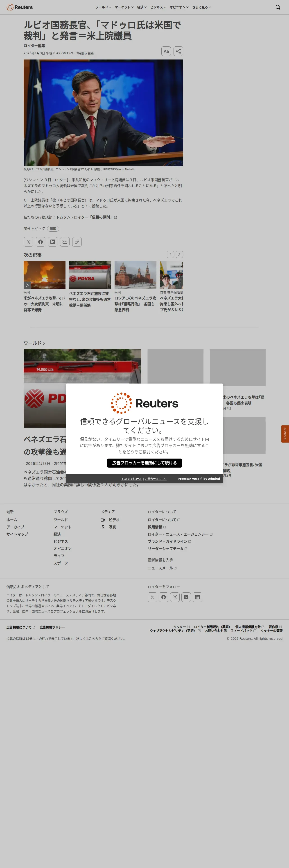Open 写真 link with camera icon
Image resolution: width=289 pixels, height=868 pixels.
[108, 527]
